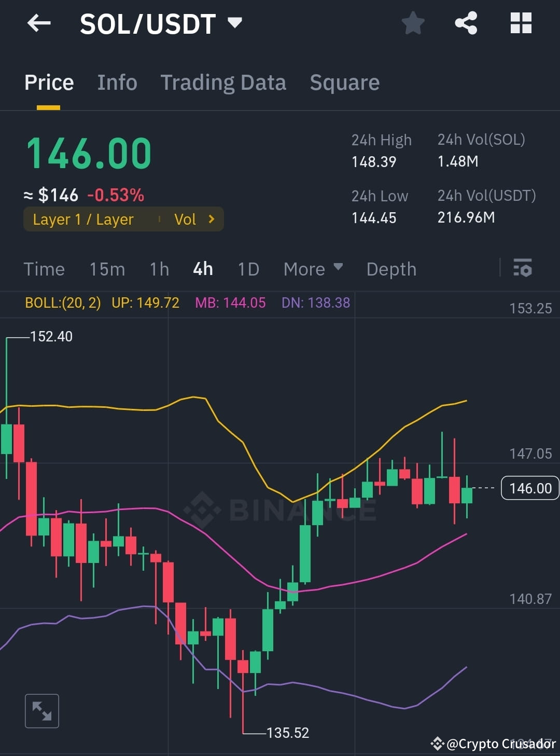560x756 pixels.
Task: Switch to the Trading Data tab
Action: 223,83
